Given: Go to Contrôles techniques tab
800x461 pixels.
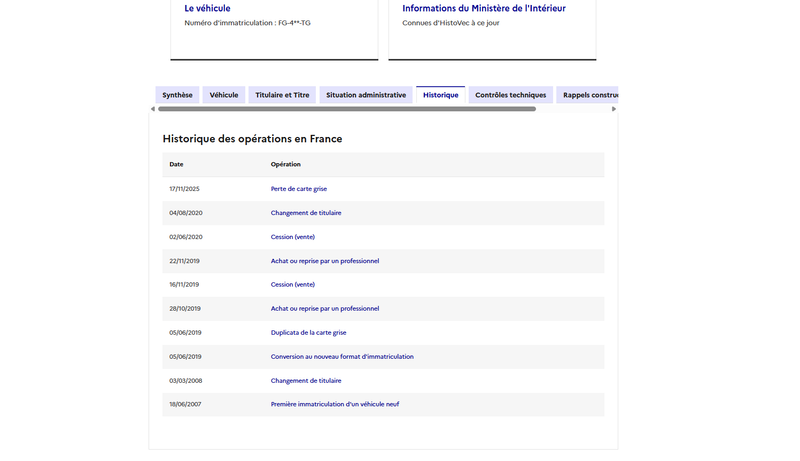Looking at the screenshot, I should 511,95.
